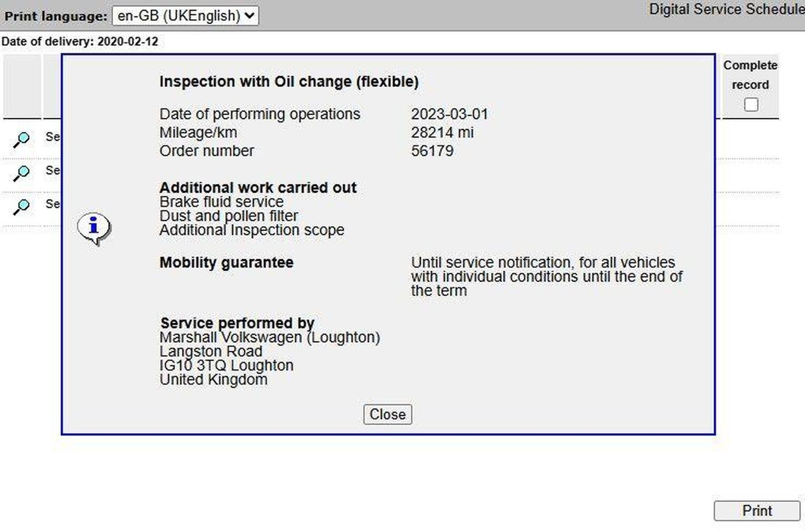
Task: Click the mileage value 28214 mi
Action: 442,132
